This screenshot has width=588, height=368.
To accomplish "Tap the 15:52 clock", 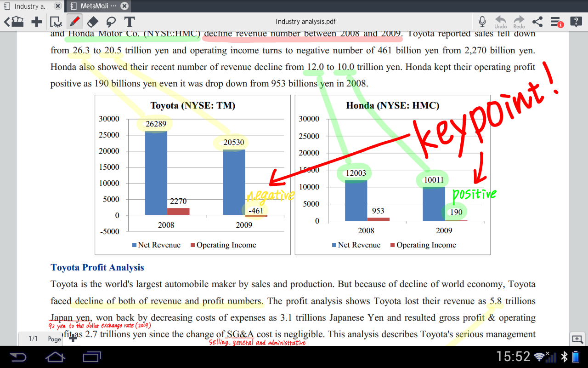I will click(513, 356).
